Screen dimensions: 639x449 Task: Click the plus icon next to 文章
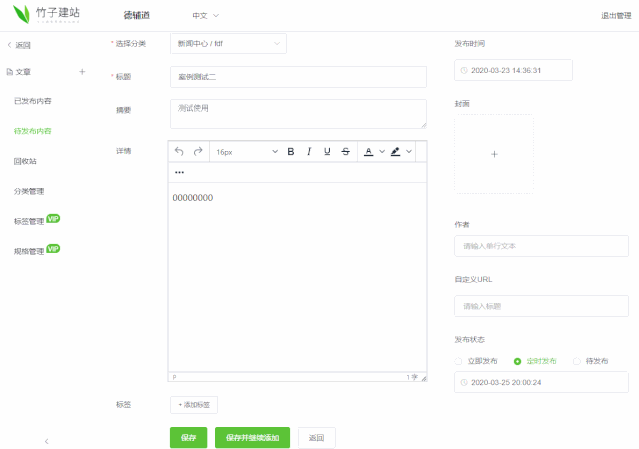point(82,72)
